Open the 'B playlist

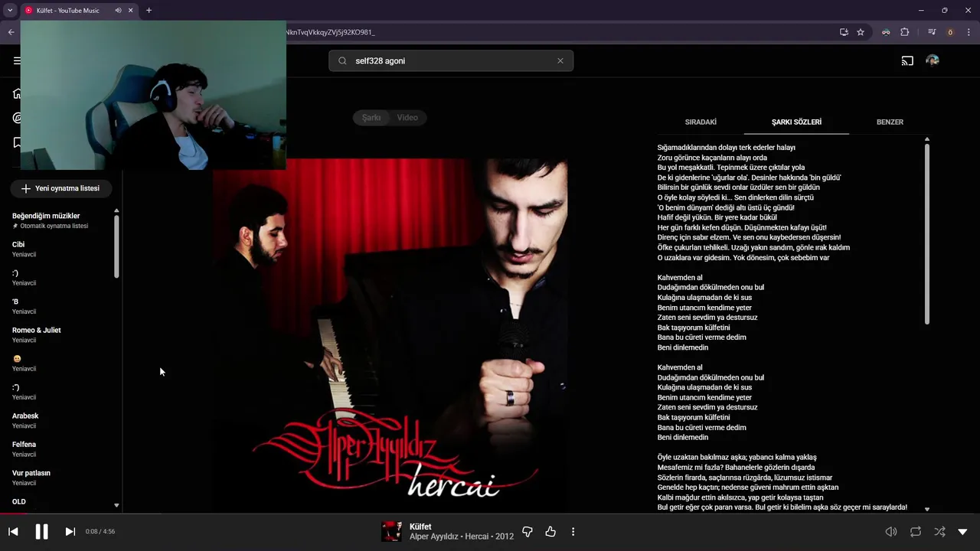15,302
